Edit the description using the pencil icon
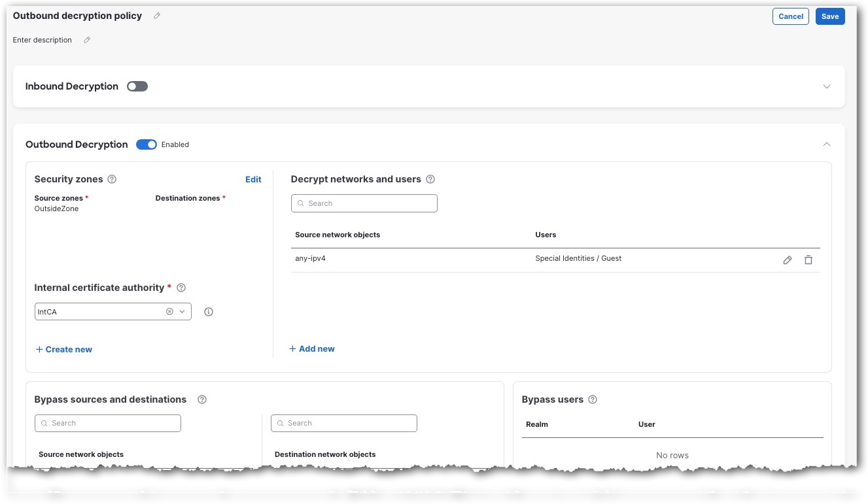This screenshot has width=868, height=504. [x=87, y=40]
